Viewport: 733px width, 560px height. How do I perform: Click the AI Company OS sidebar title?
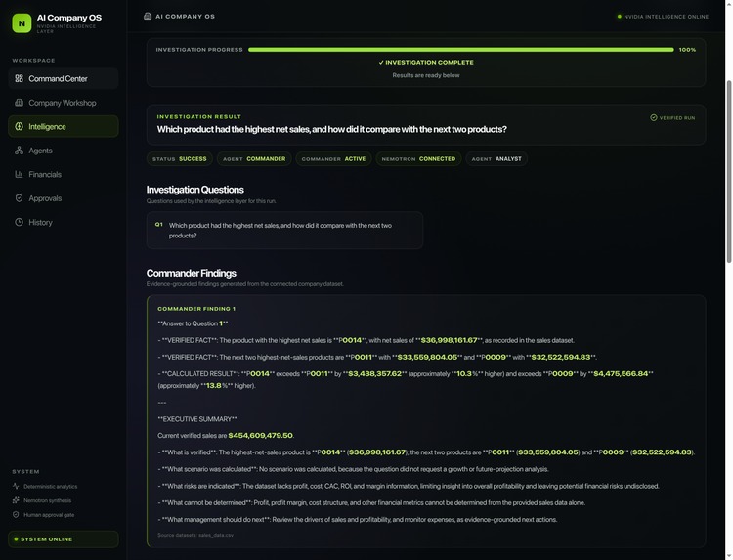click(69, 18)
